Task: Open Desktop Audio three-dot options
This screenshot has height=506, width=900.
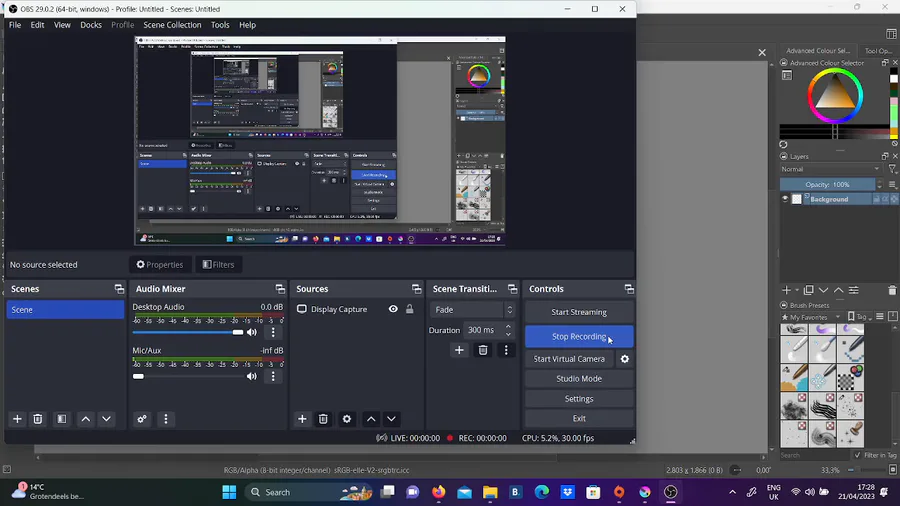Action: click(x=273, y=332)
